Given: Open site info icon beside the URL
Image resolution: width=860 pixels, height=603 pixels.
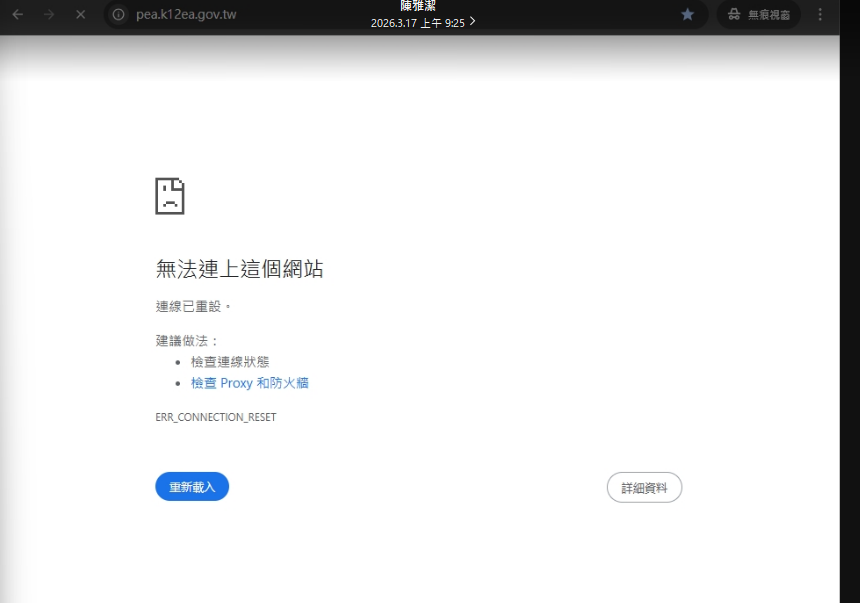Looking at the screenshot, I should coord(118,14).
